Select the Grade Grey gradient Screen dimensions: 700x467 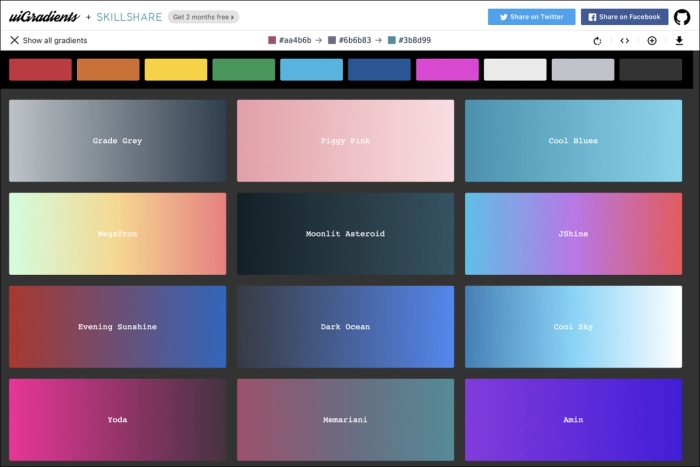[x=117, y=141]
